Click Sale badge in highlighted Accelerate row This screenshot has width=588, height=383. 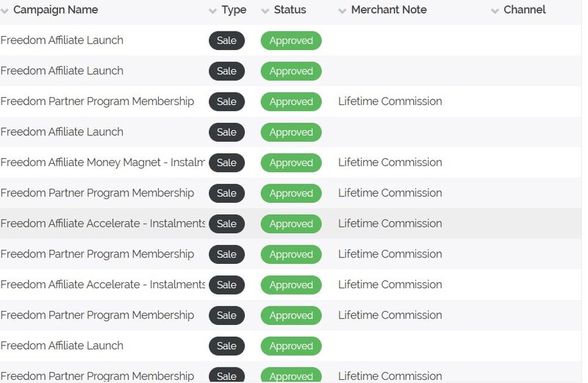(226, 224)
